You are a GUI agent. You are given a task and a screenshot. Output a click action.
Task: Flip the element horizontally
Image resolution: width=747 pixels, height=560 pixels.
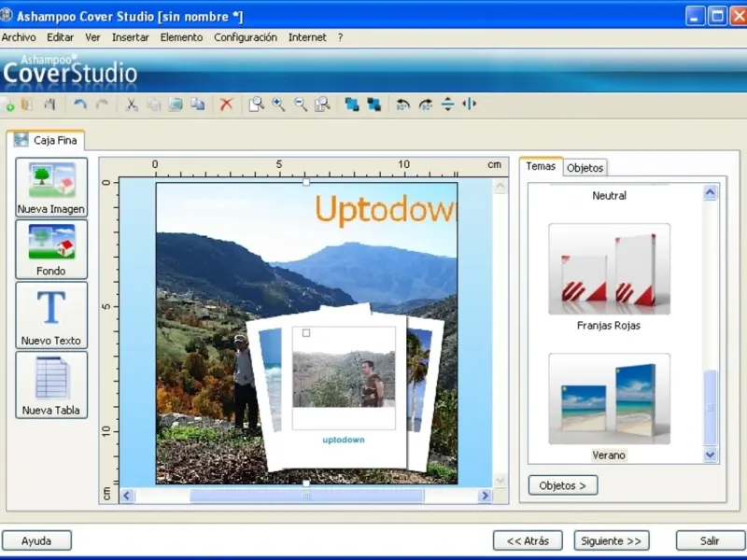click(470, 105)
